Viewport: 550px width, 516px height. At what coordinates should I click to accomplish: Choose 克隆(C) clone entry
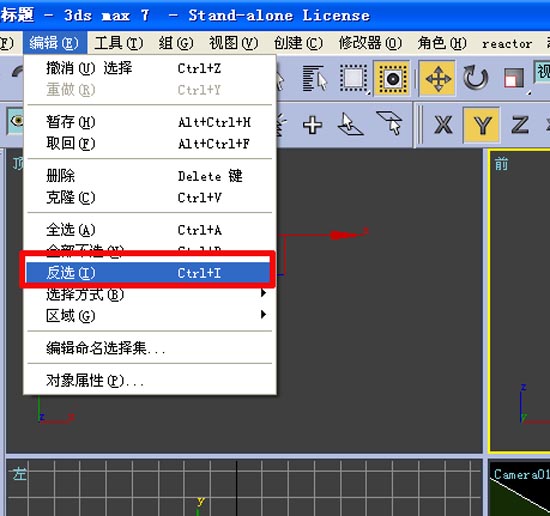pyautogui.click(x=150, y=197)
